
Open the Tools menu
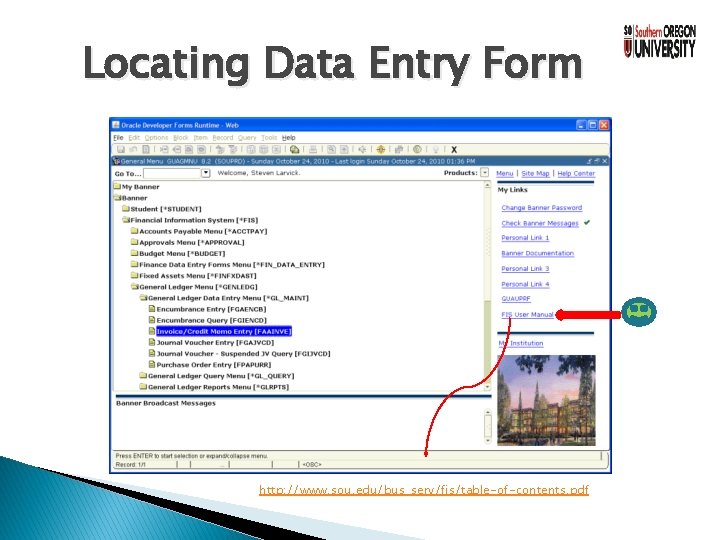pos(269,137)
